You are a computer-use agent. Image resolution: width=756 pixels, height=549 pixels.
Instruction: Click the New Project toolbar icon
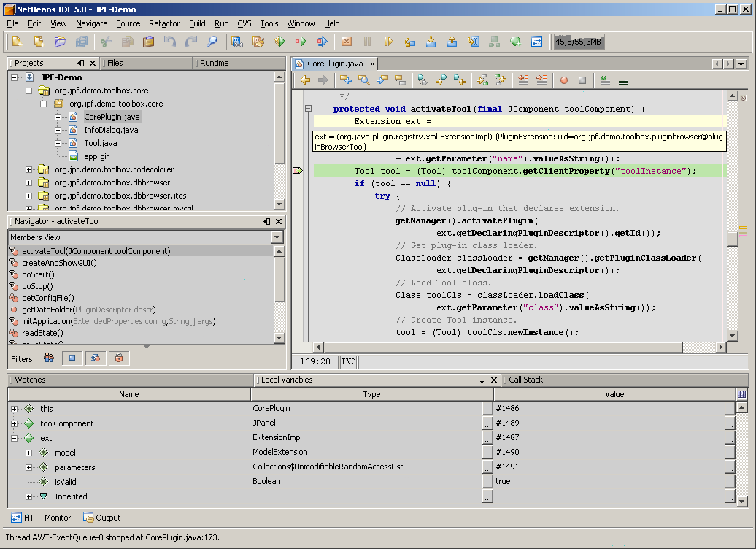tap(39, 42)
